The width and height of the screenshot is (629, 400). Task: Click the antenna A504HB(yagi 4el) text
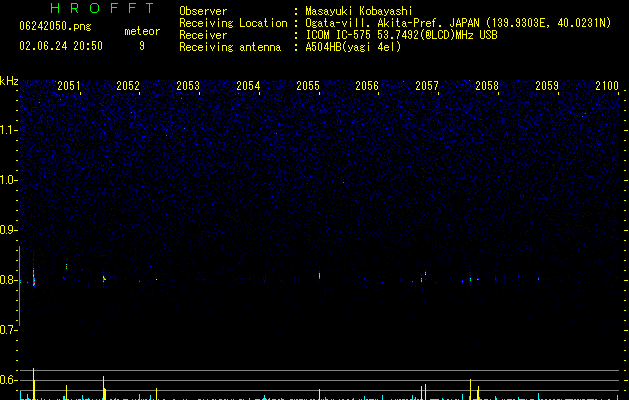[353, 47]
